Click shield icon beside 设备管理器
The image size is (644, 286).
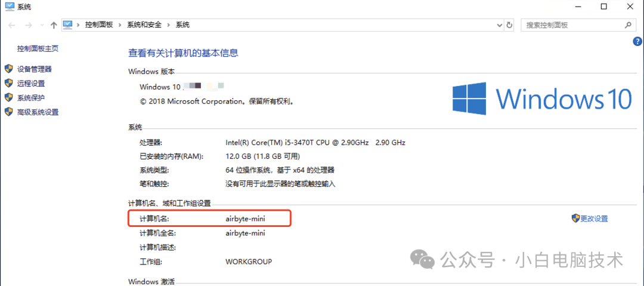pyautogui.click(x=8, y=69)
